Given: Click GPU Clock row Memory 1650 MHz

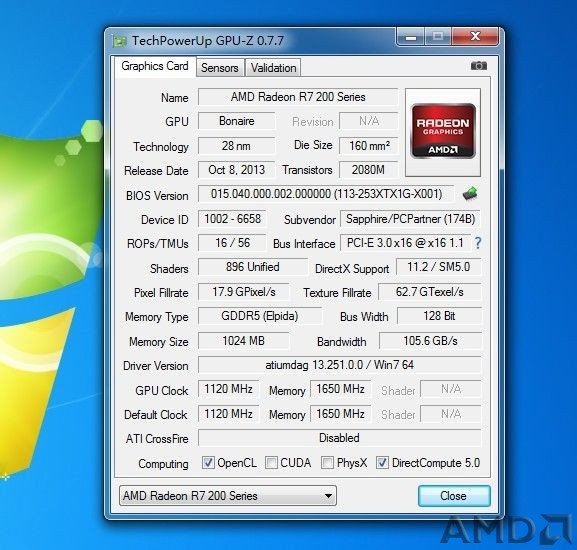Looking at the screenshot, I should click(x=341, y=389).
